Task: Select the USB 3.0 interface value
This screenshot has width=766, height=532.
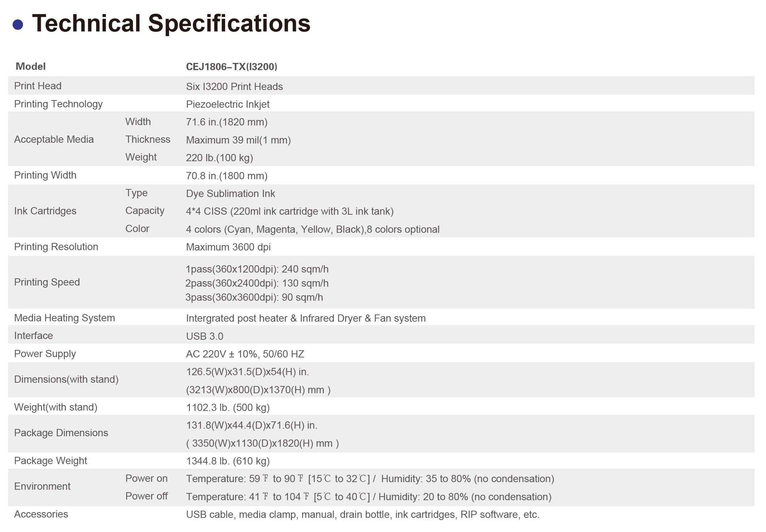Action: 205,336
